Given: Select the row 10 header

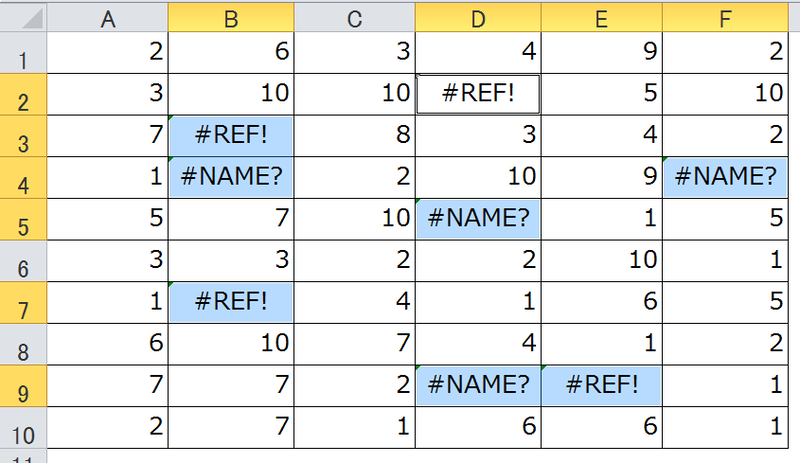Looking at the screenshot, I should pyautogui.click(x=23, y=427).
